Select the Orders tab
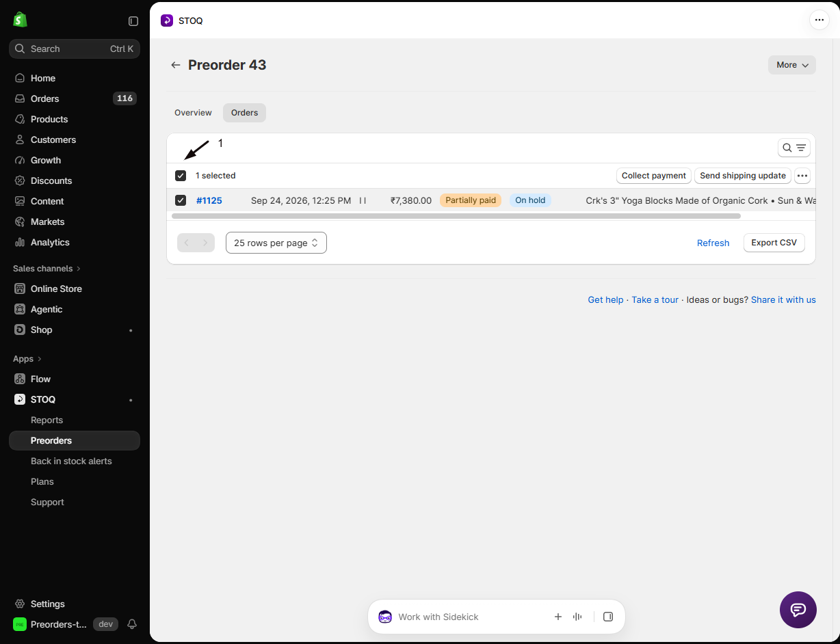 click(x=244, y=113)
